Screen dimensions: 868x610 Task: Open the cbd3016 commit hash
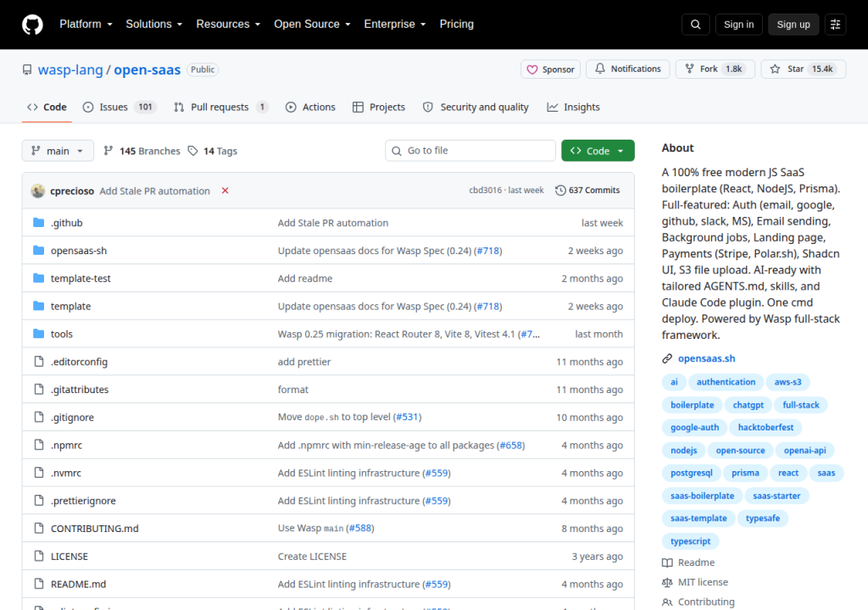(486, 190)
